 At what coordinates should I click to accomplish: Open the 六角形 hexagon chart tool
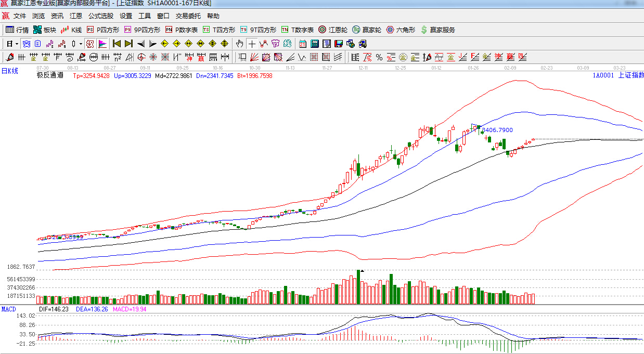(x=401, y=30)
